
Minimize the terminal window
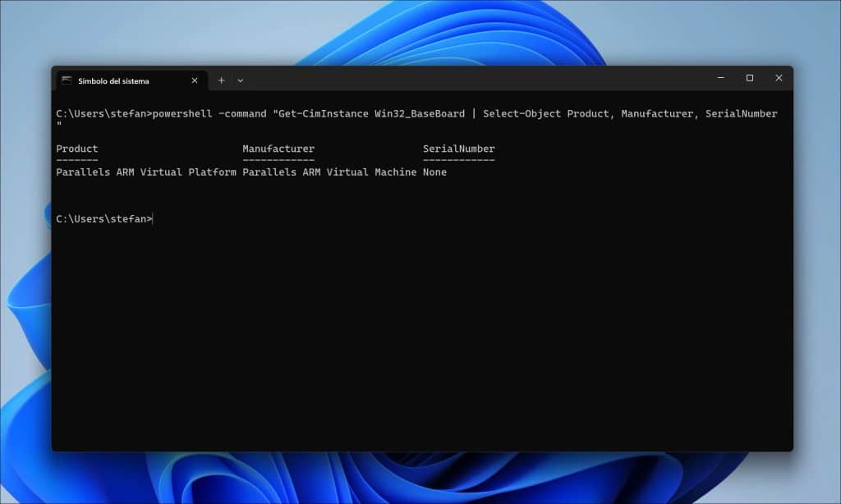point(721,78)
